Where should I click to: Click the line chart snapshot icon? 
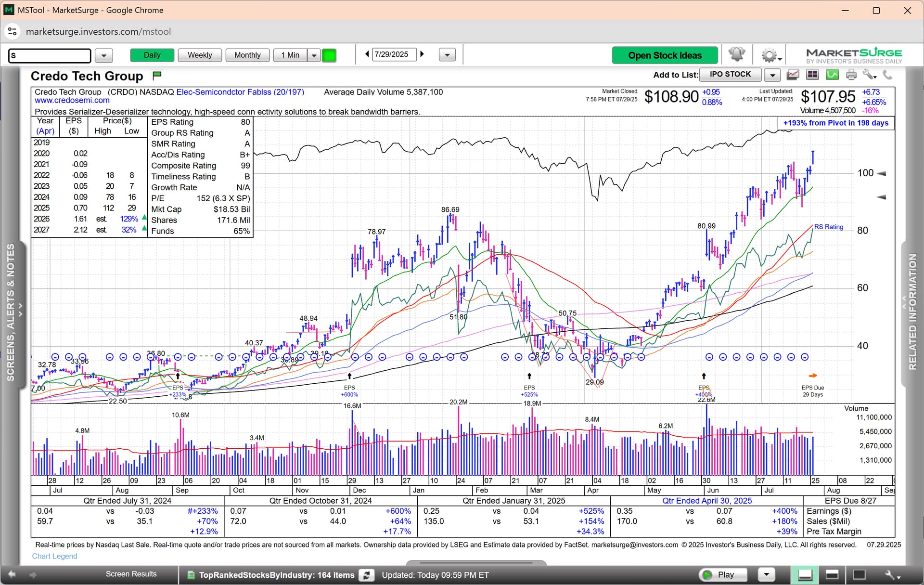point(793,75)
